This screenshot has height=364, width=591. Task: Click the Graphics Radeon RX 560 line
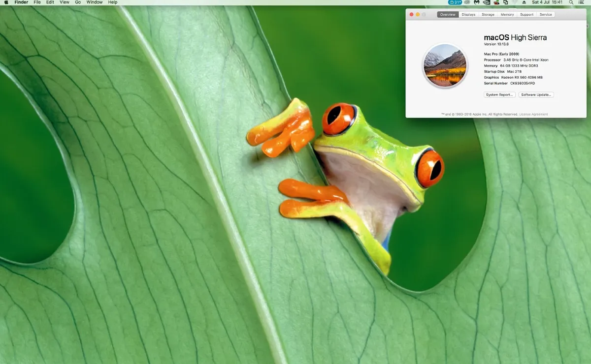(513, 77)
